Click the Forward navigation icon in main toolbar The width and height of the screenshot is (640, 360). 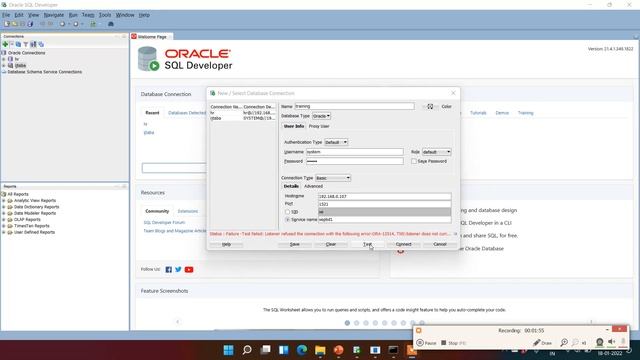tap(76, 24)
